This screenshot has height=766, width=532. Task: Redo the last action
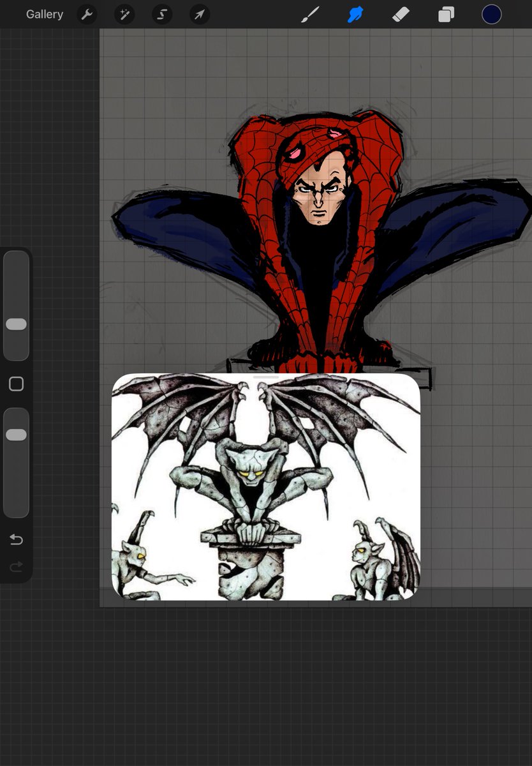pyautogui.click(x=16, y=566)
